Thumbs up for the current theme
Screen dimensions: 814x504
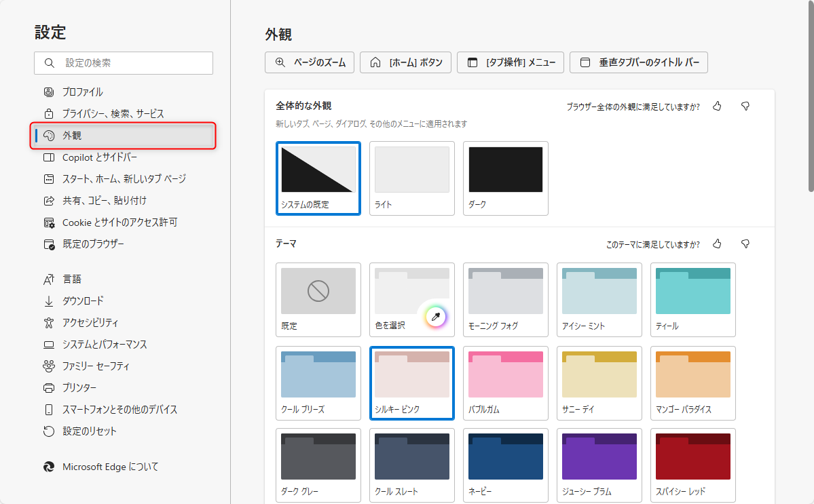coord(717,244)
